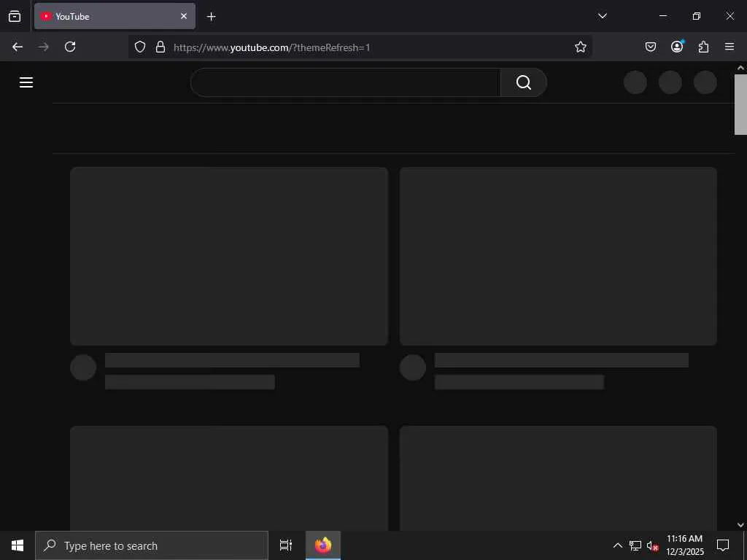Show hidden system tray icons
Viewport: 747px width, 560px height.
617,545
